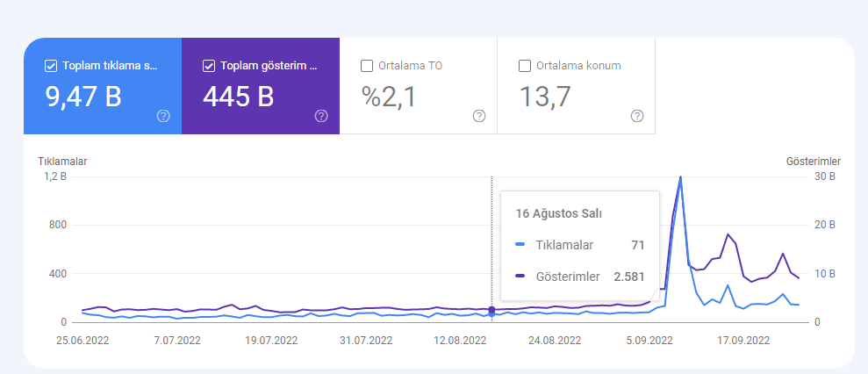Click the 13,7 average position value
The height and width of the screenshot is (374, 868).
tap(545, 97)
